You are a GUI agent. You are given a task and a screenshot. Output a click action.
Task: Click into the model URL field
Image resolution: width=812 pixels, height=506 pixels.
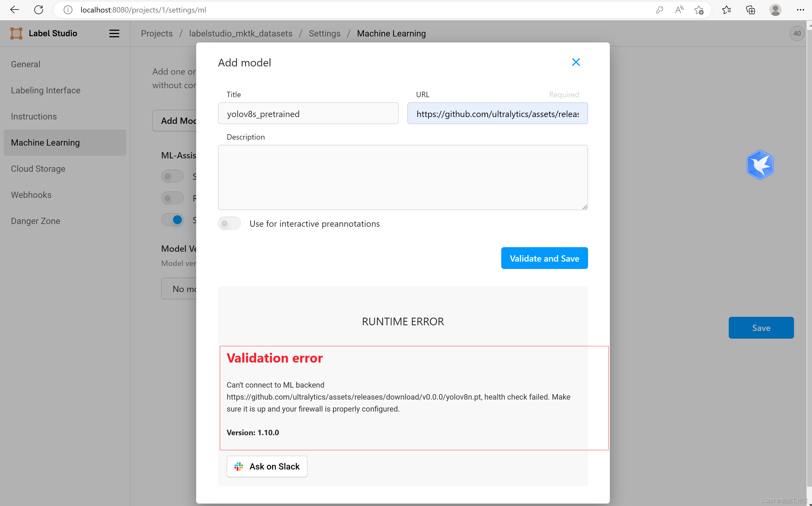(497, 114)
